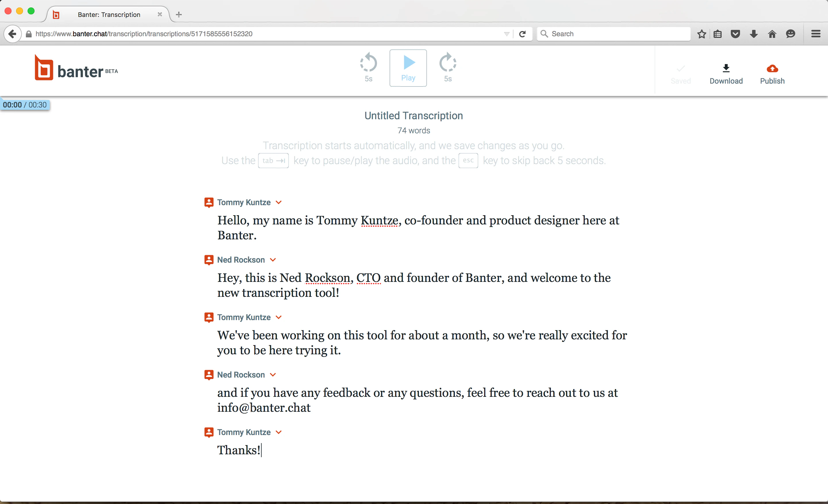The image size is (828, 504).
Task: Reload the current page
Action: pos(522,34)
